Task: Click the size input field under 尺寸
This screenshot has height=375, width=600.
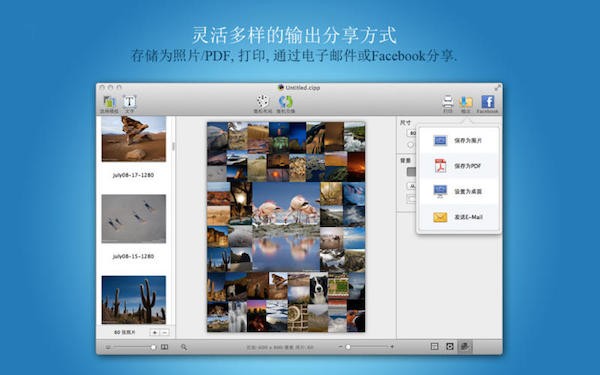Action: click(x=412, y=133)
